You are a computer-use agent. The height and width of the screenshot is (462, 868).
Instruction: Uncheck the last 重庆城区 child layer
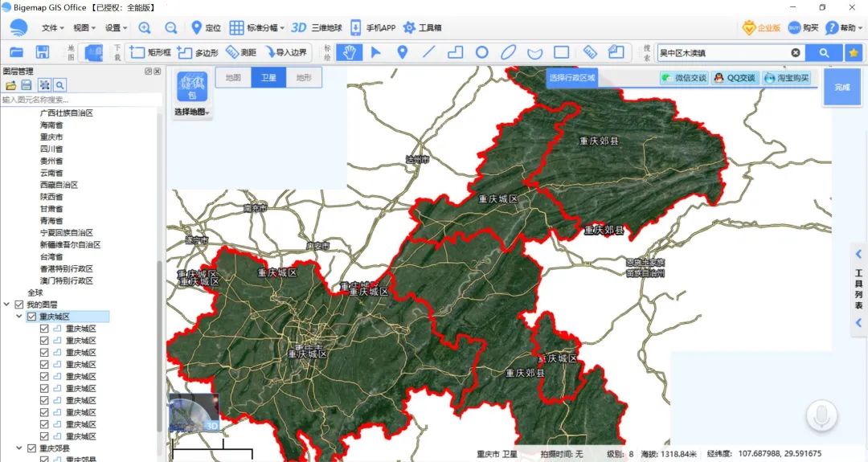point(44,436)
